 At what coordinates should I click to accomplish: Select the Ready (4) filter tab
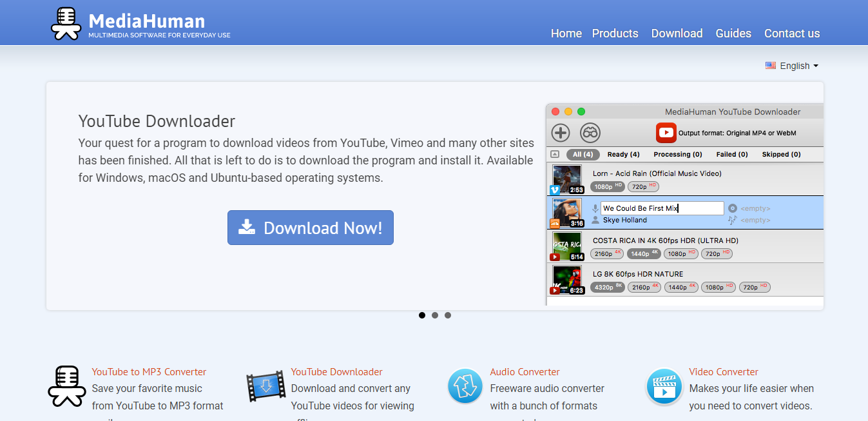pyautogui.click(x=623, y=155)
